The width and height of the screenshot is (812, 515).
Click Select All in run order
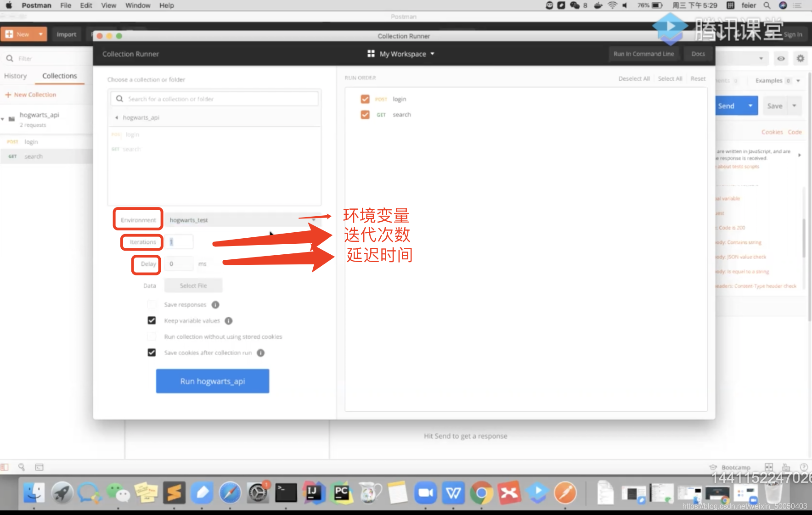click(670, 78)
